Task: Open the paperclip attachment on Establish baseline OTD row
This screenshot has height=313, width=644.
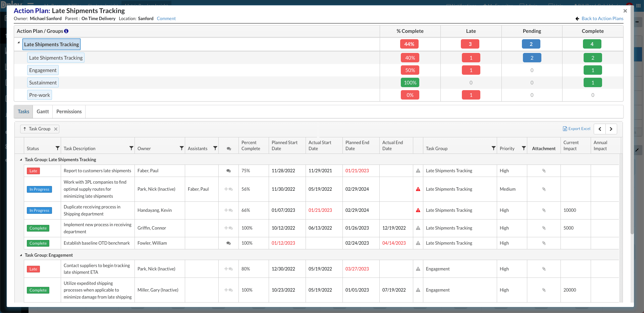Action: pyautogui.click(x=544, y=243)
